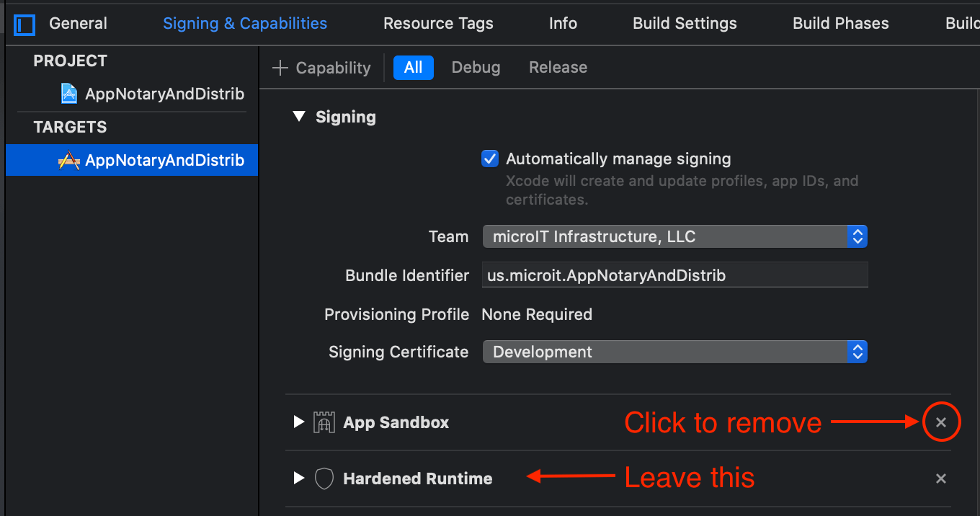Remove the App Sandbox capability with its X
The image size is (980, 516).
(x=941, y=422)
